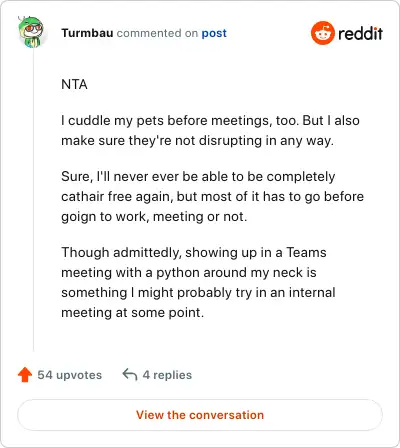Click the vertical comment thread line

pyautogui.click(x=33, y=199)
